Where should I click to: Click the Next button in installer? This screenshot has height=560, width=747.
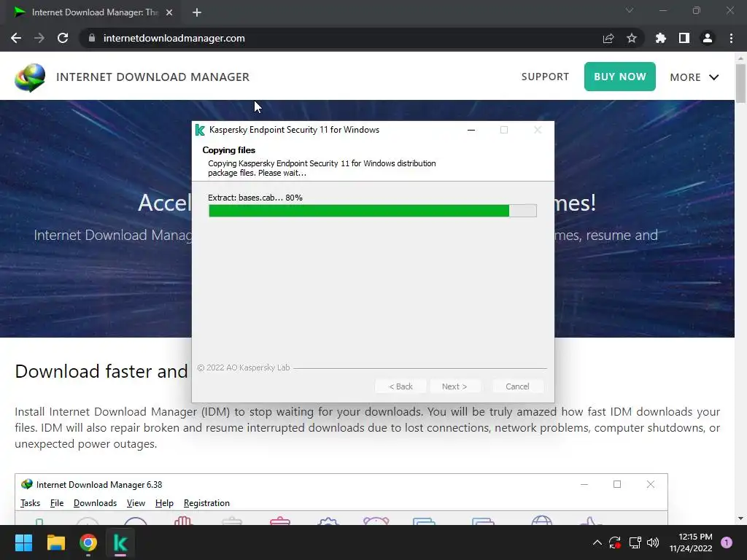click(454, 386)
